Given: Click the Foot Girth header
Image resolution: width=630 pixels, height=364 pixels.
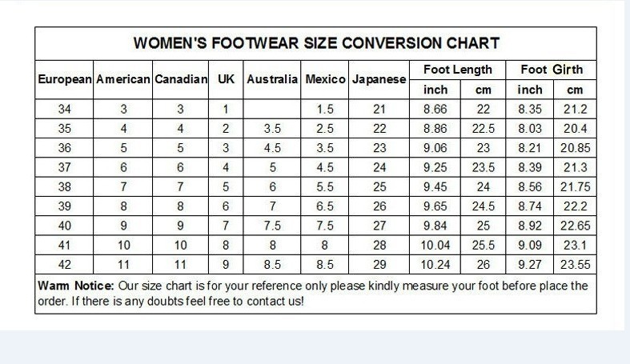Looking at the screenshot, I should 552,70.
